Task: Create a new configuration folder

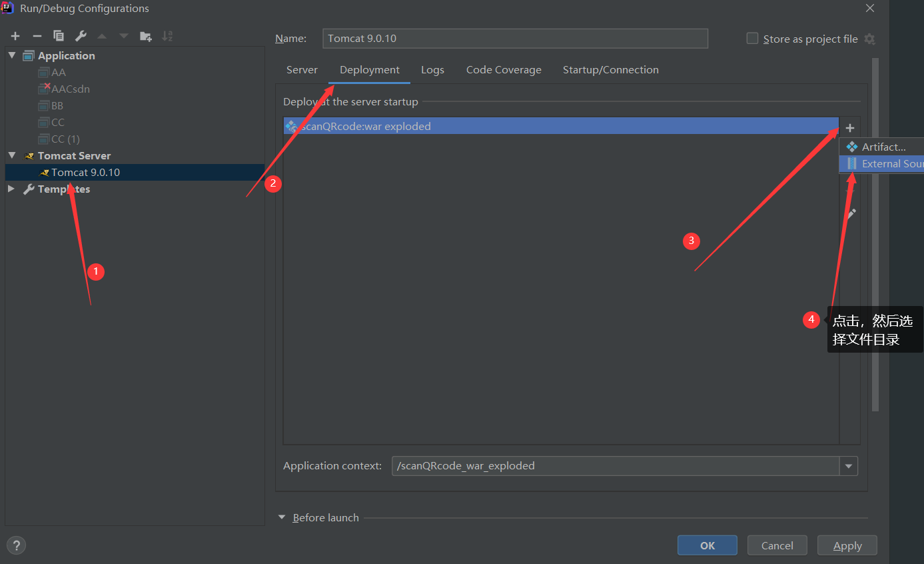Action: pyautogui.click(x=145, y=36)
